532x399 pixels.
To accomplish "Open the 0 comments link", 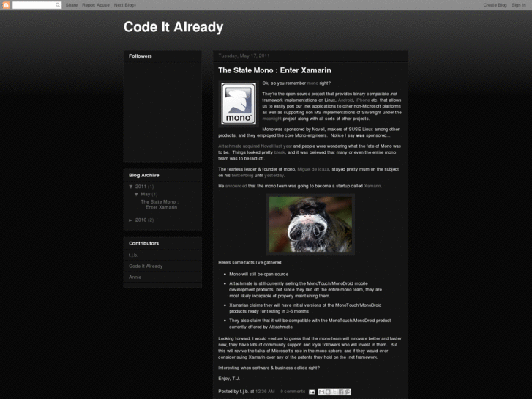I will tap(293, 392).
